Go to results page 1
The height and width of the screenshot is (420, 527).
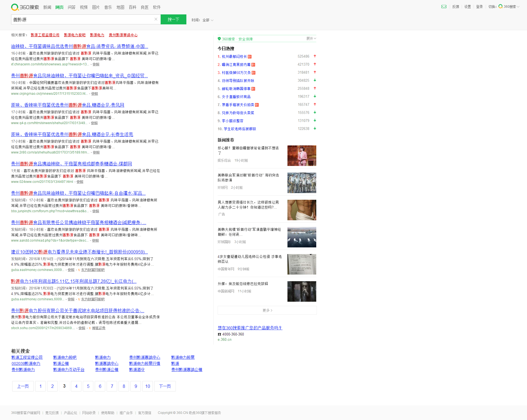click(x=40, y=386)
